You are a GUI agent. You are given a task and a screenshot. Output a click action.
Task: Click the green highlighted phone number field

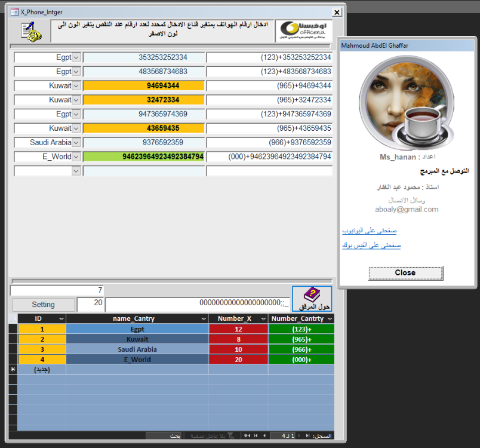pyautogui.click(x=143, y=157)
